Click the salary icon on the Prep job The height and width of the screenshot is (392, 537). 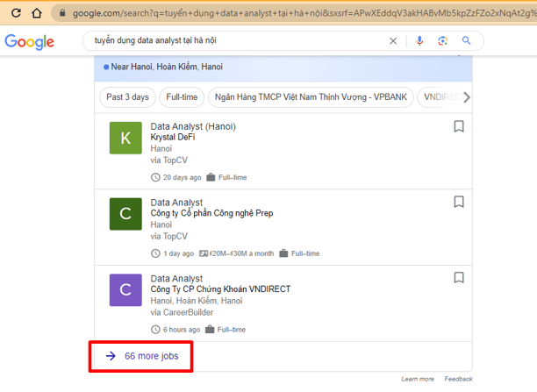point(204,253)
